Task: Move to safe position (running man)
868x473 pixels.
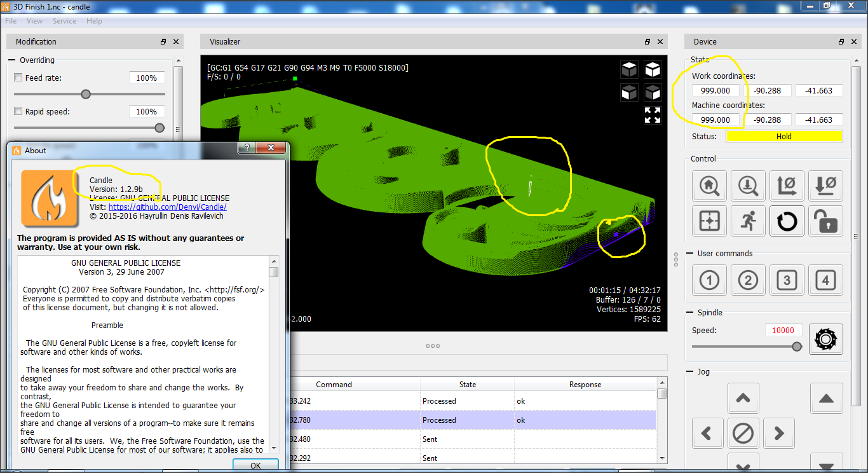Action: (x=748, y=221)
